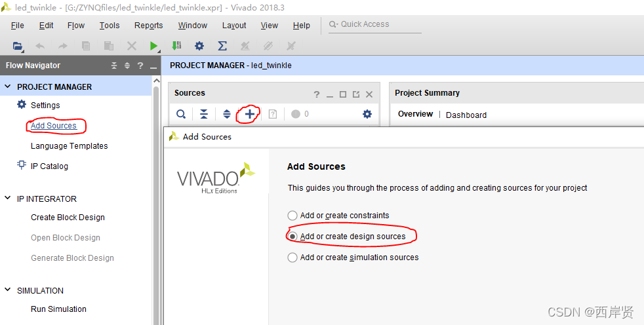Select Add or create design sources option
The image size is (644, 325).
(x=292, y=237)
